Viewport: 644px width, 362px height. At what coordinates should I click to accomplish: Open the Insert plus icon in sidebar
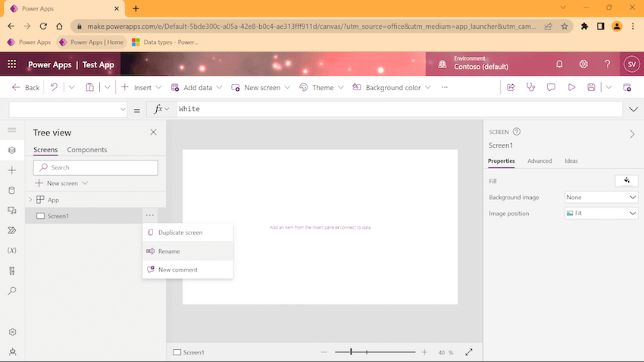[x=12, y=170]
